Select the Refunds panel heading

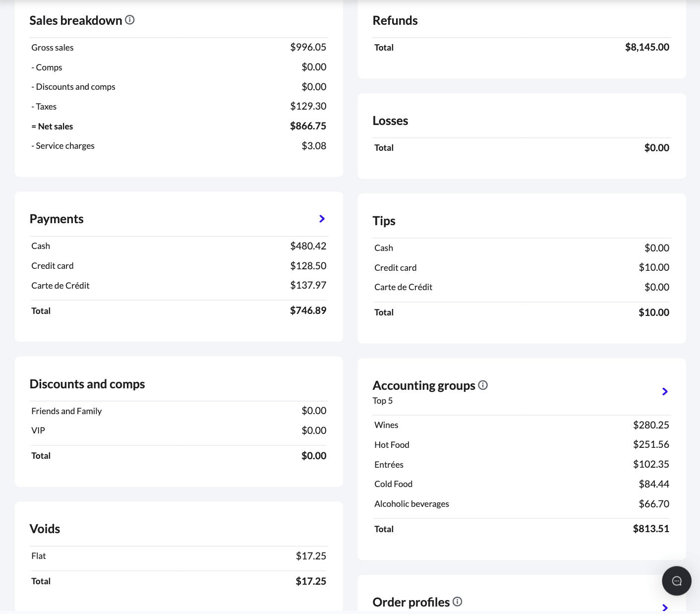(x=395, y=20)
